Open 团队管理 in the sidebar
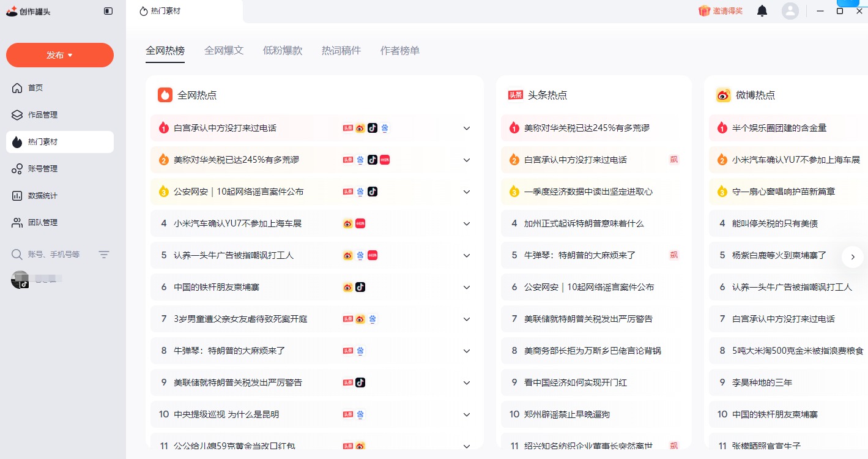Image resolution: width=868 pixels, height=459 pixels. [x=42, y=223]
